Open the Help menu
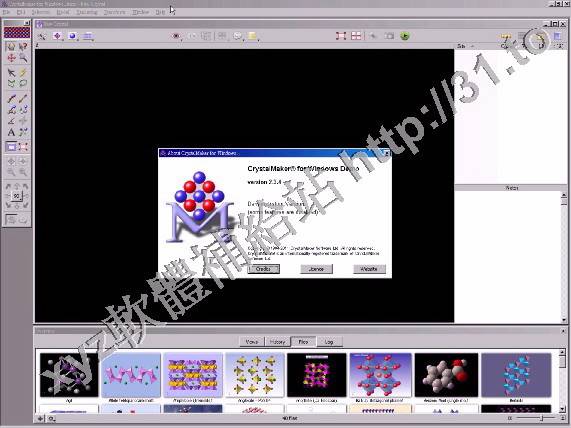The image size is (571, 428). [x=160, y=12]
